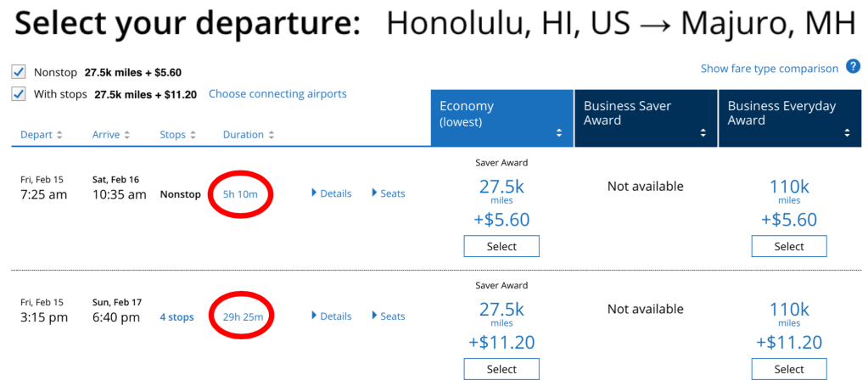Select the 27.5k Economy fare for 4-stop flight
Screen dimensions: 868x386
tap(501, 369)
